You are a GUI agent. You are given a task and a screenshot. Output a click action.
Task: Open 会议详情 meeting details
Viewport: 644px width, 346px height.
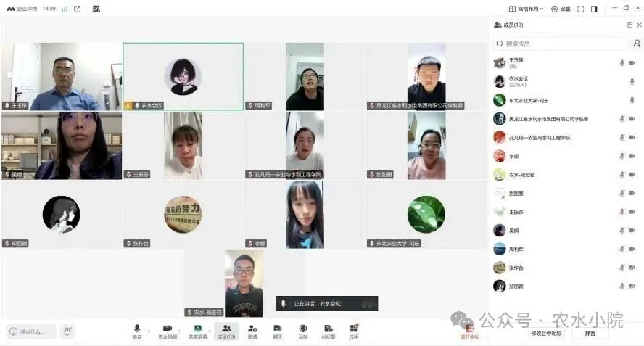coord(20,9)
